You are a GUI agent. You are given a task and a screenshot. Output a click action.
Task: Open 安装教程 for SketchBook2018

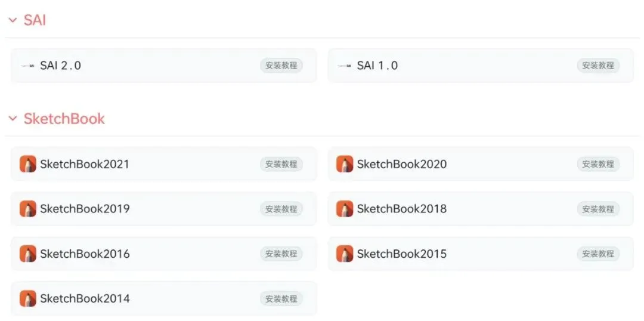(x=597, y=209)
